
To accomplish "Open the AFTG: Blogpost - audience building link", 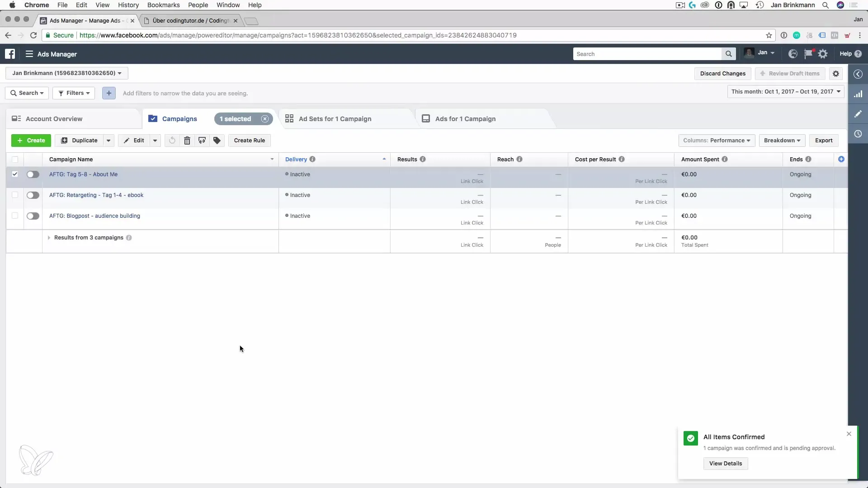I will (x=94, y=216).
